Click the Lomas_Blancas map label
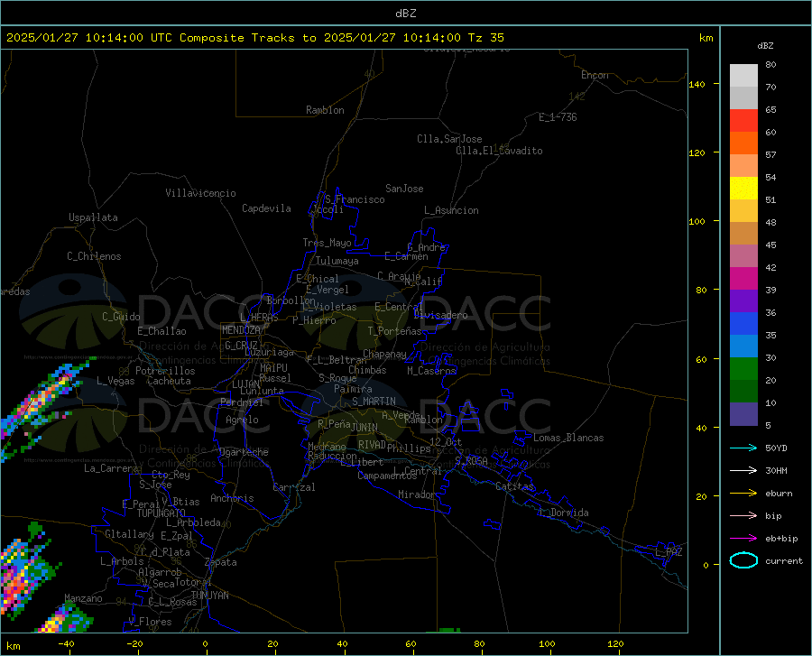 coord(568,438)
